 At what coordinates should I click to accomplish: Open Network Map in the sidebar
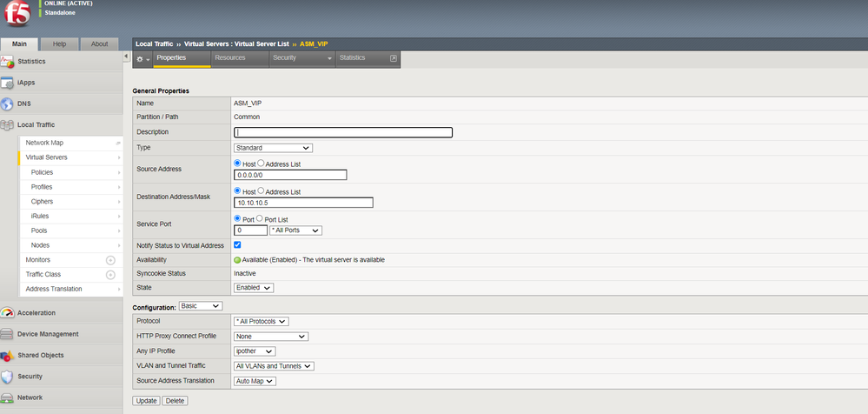(45, 143)
